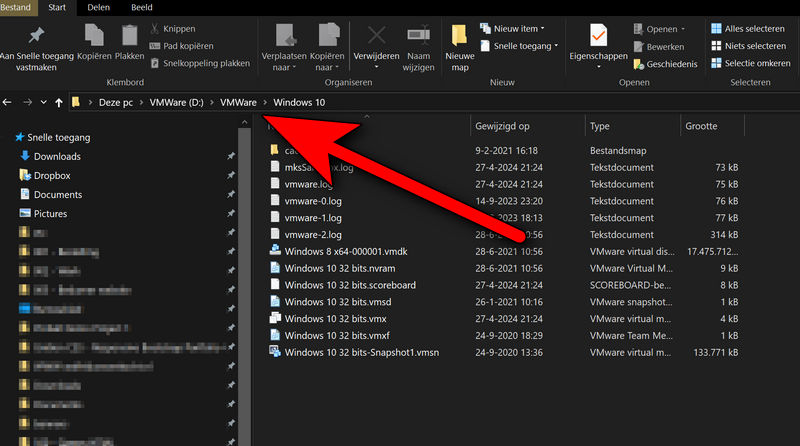This screenshot has width=800, height=446.
Task: Click the Kopiëren clipboard icon
Action: pos(94,36)
